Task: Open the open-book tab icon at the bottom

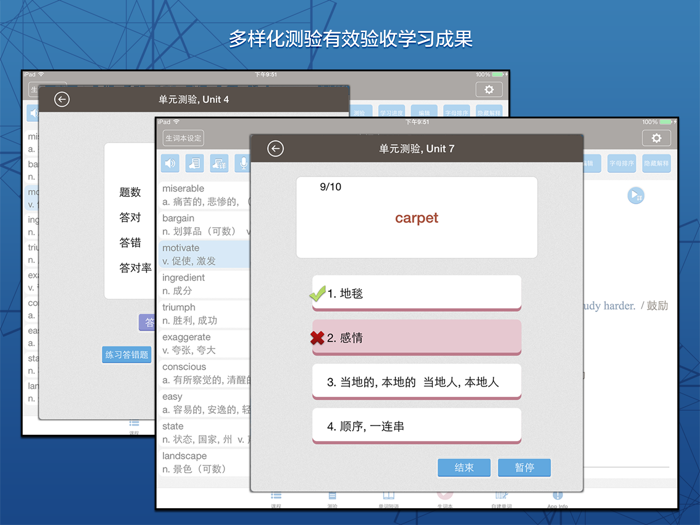Action: tap(388, 498)
